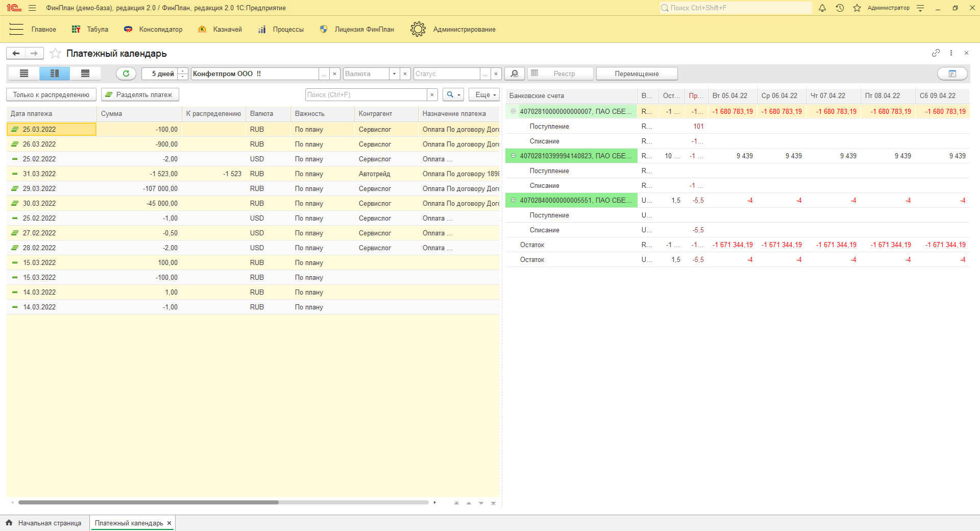The width and height of the screenshot is (980, 531).
Task: Click the Реестр button
Action: [x=560, y=74]
